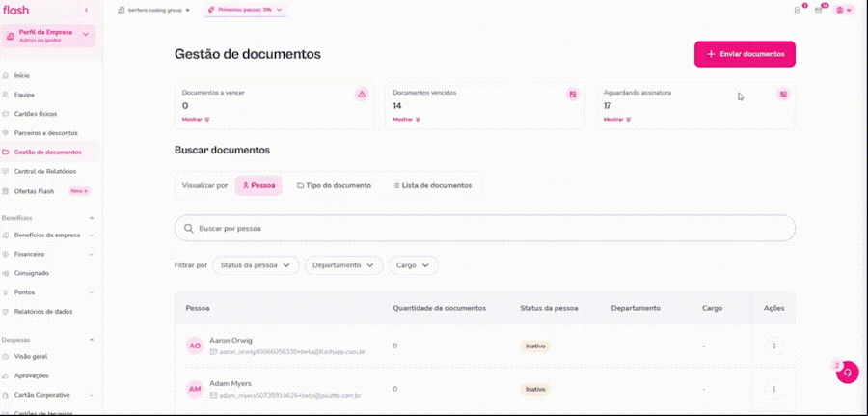Screen dimensions: 868x416
Task: Click the name Aaron Orwig
Action: click(231, 340)
